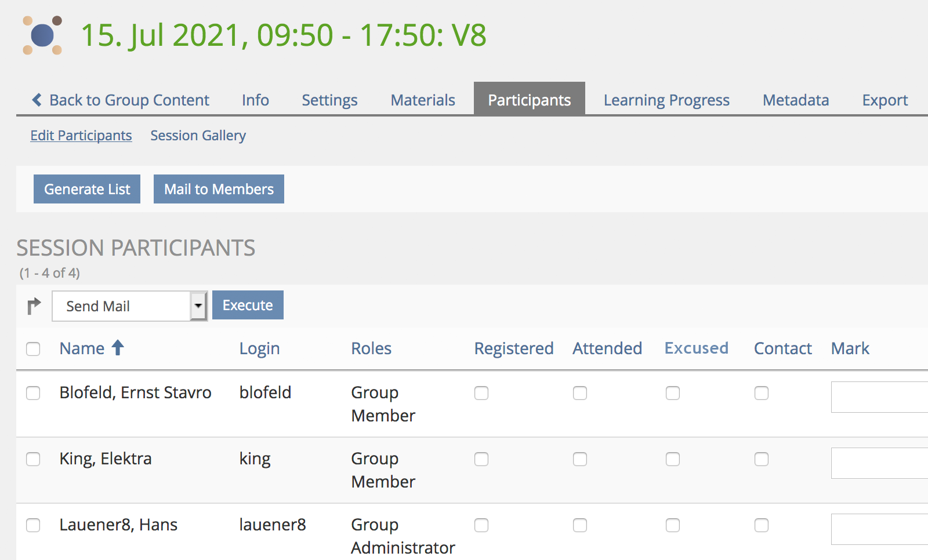Open the Session Gallery sub-tab
This screenshot has height=560, width=928.
pos(198,135)
